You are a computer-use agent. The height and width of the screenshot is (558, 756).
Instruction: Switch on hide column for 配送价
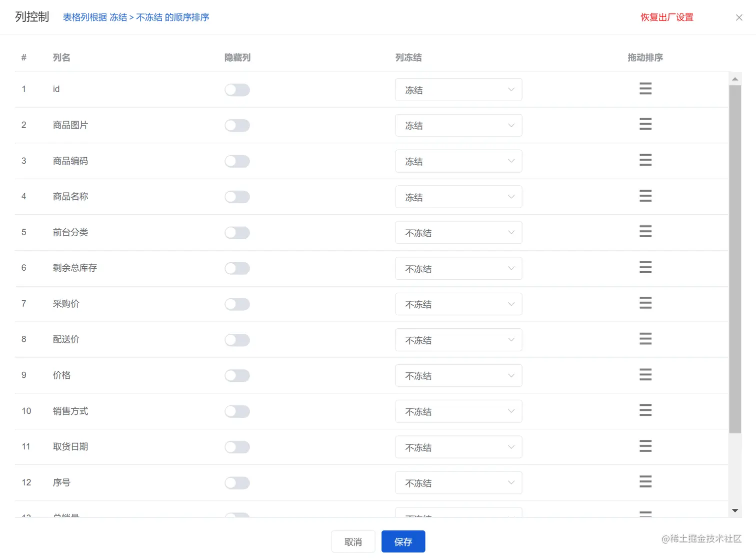(x=237, y=340)
